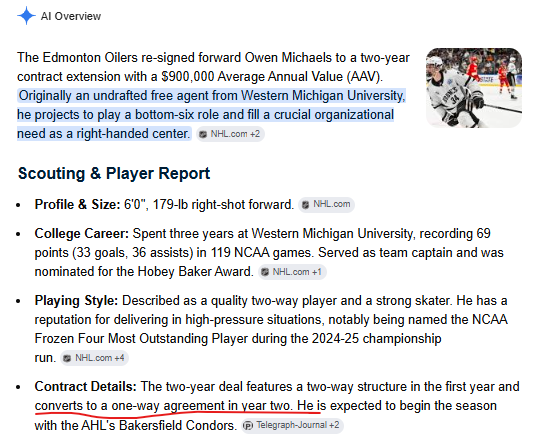The width and height of the screenshot is (540, 446).
Task: Click the Profile & Size bold label
Action: tap(77, 205)
